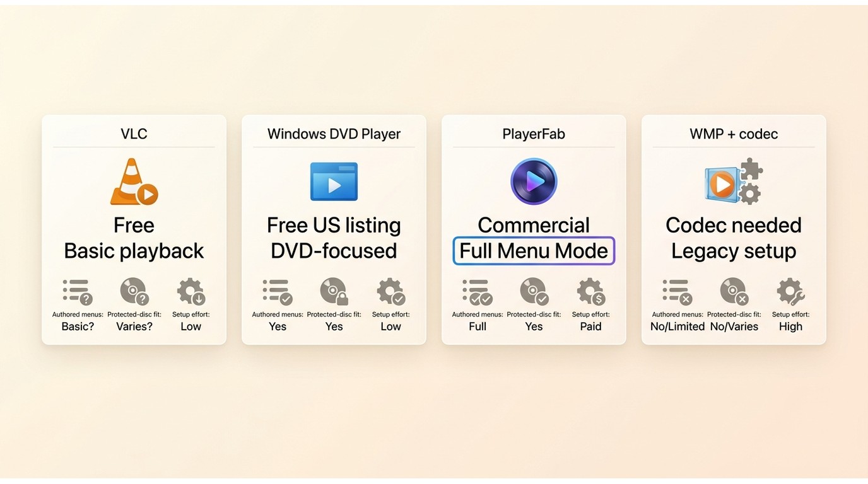Viewport: 868px width, 484px height.
Task: Click WMP 'No/Varies' protected-disc value
Action: click(x=734, y=326)
